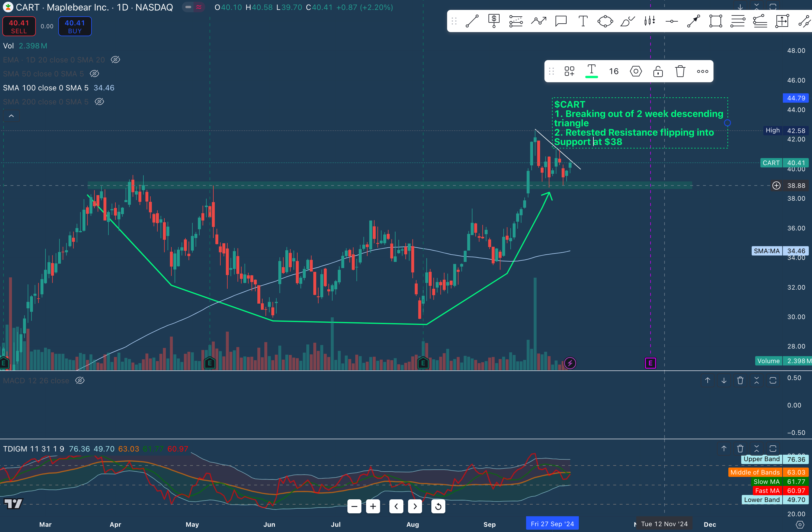Select the arrow drawing tool
The image size is (812, 532).
[694, 21]
